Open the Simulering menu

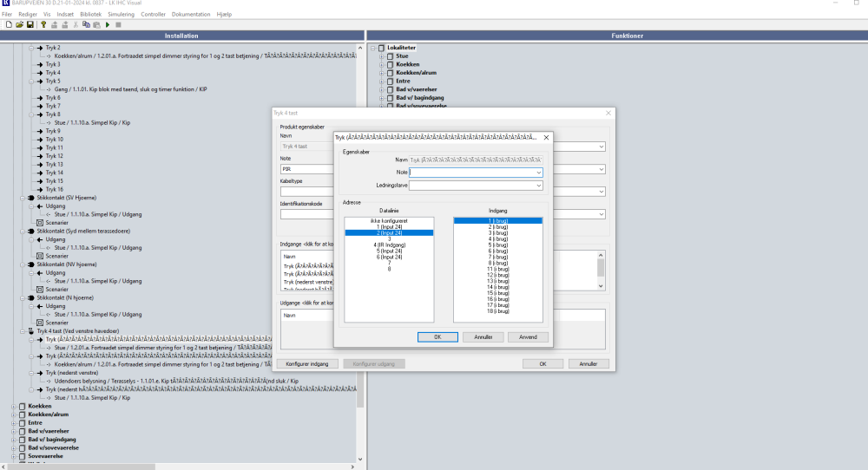[121, 15]
